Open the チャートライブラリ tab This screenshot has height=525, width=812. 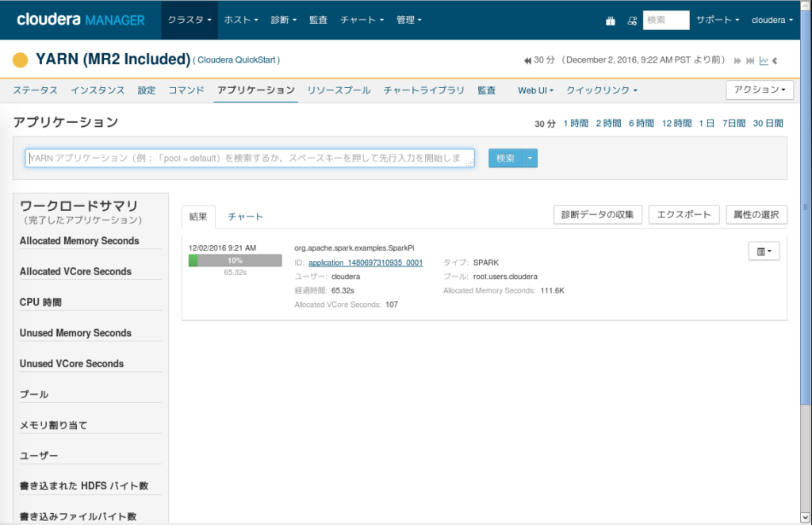[x=423, y=90]
